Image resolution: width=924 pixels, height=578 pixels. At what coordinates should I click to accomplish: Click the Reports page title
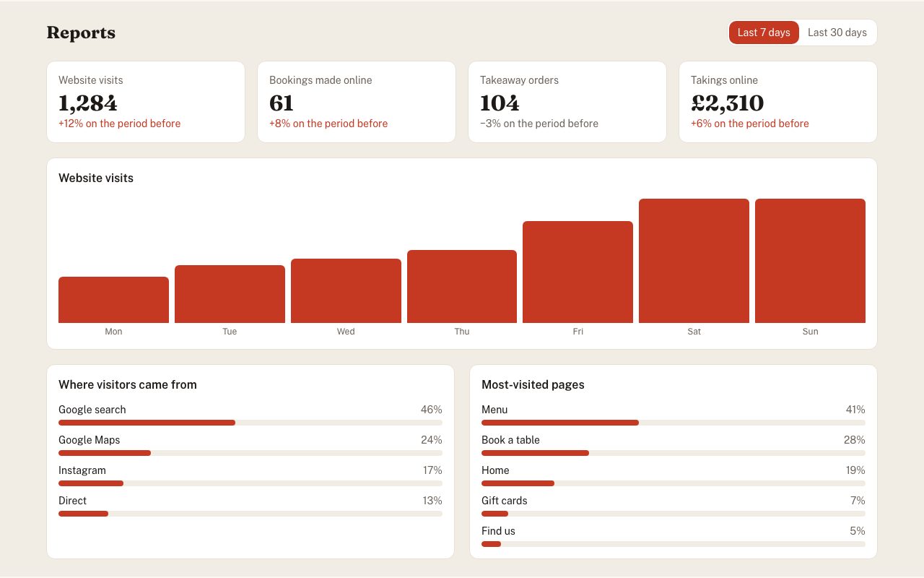click(81, 33)
